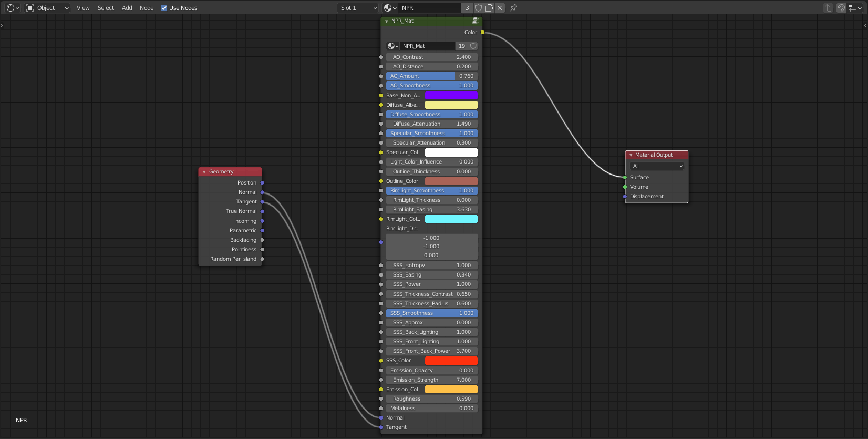Expand the right sidebar region arrow
The width and height of the screenshot is (868, 439).
pos(865,25)
